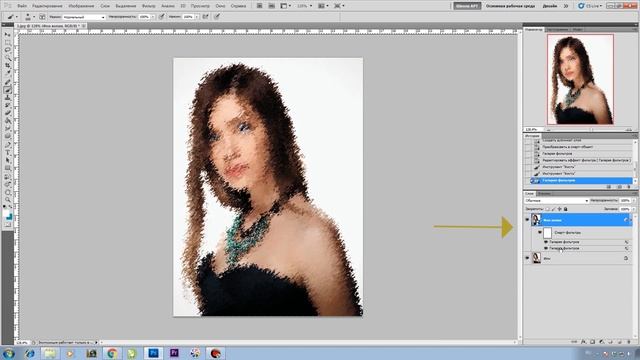Screen dimensions: 640x360
Task: Open layer Заливка fill dropdown arrow
Action: 634,209
